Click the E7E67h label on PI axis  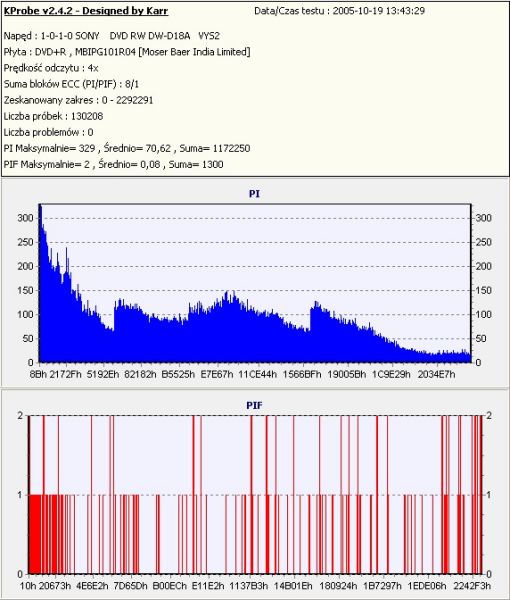tap(217, 374)
